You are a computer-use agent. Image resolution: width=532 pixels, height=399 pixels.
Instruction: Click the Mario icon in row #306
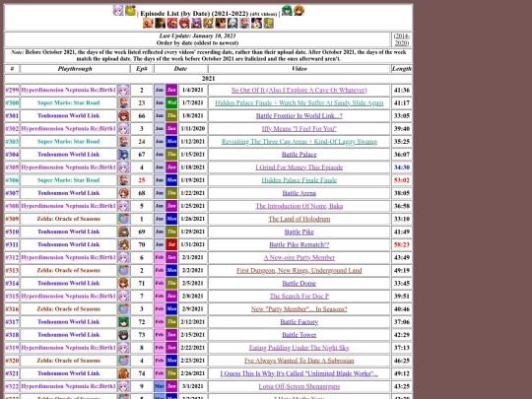click(123, 180)
